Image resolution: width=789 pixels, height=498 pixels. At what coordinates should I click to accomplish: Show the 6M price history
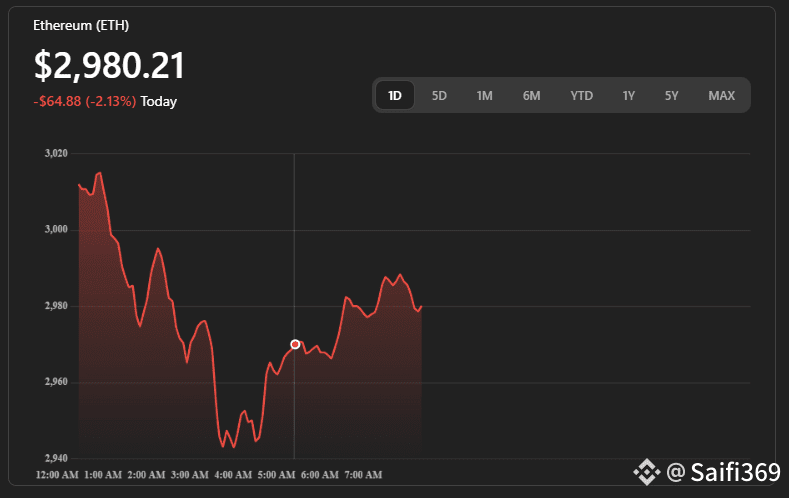(x=531, y=96)
